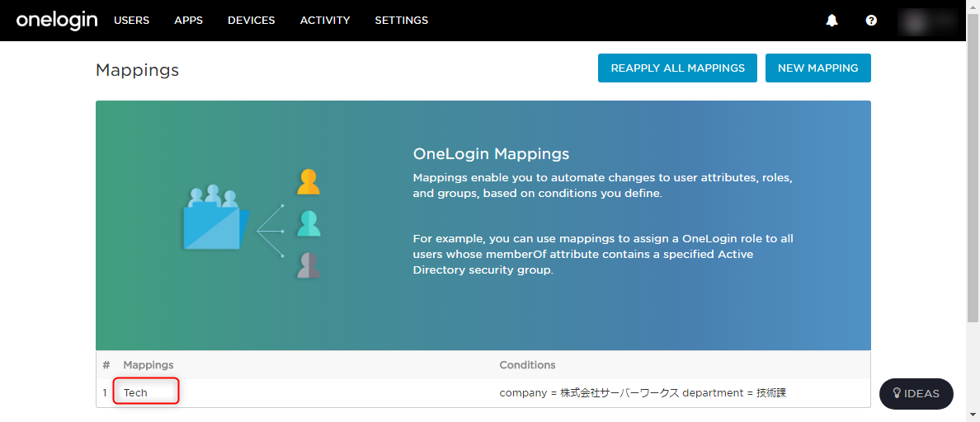
Task: Open the help question mark icon
Action: pos(871,21)
